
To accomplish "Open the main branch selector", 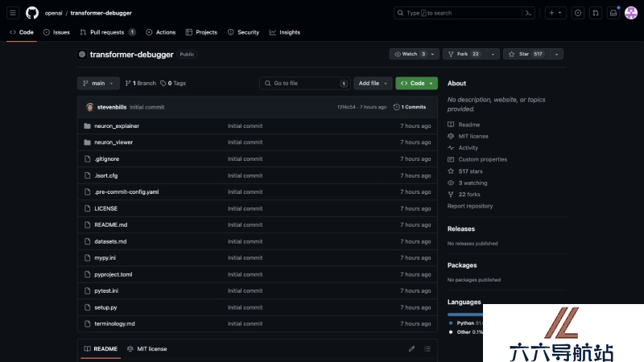I will click(x=98, y=84).
